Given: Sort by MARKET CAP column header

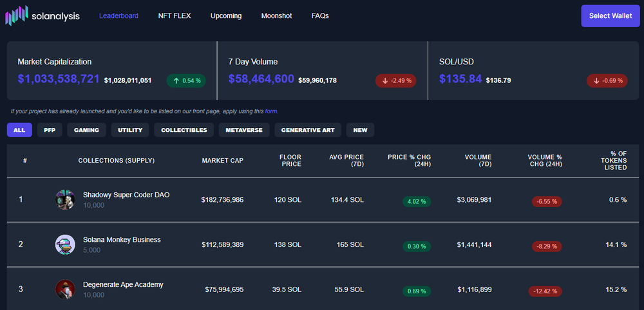Looking at the screenshot, I should pyautogui.click(x=222, y=160).
